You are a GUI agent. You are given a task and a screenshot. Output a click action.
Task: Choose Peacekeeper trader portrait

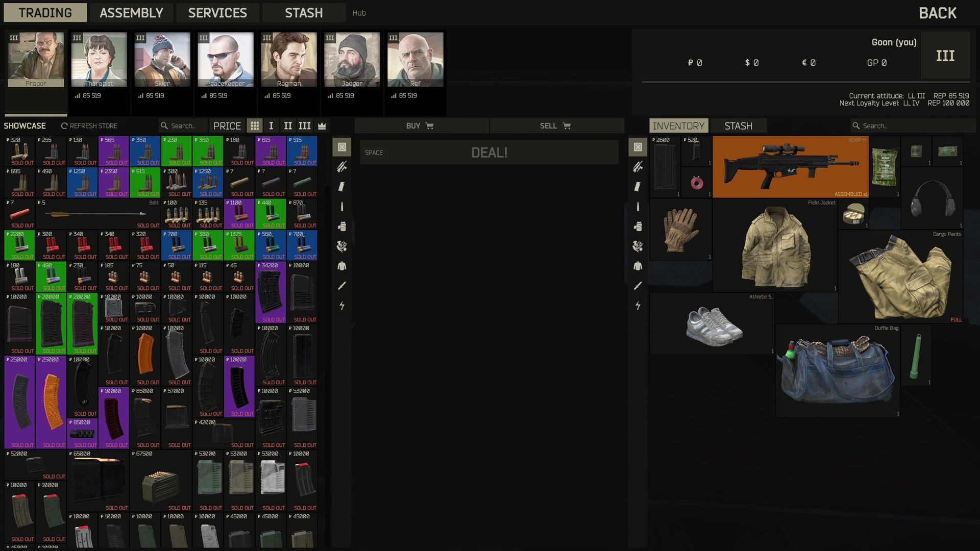click(226, 59)
